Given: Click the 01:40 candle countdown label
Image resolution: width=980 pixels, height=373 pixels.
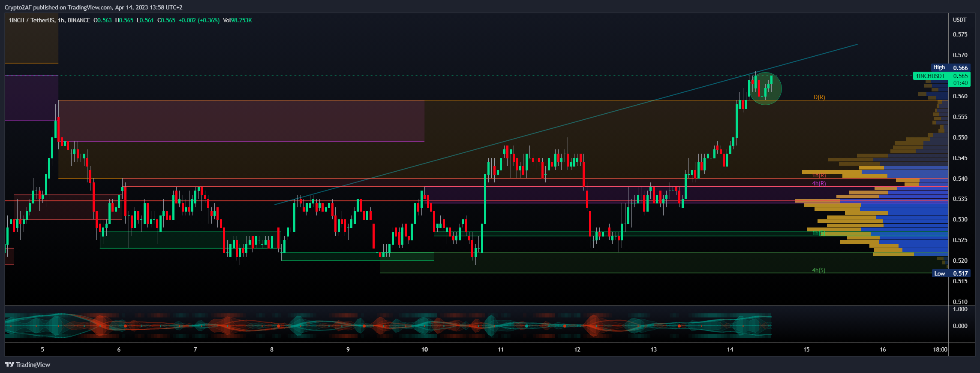Looking at the screenshot, I should coord(960,83).
